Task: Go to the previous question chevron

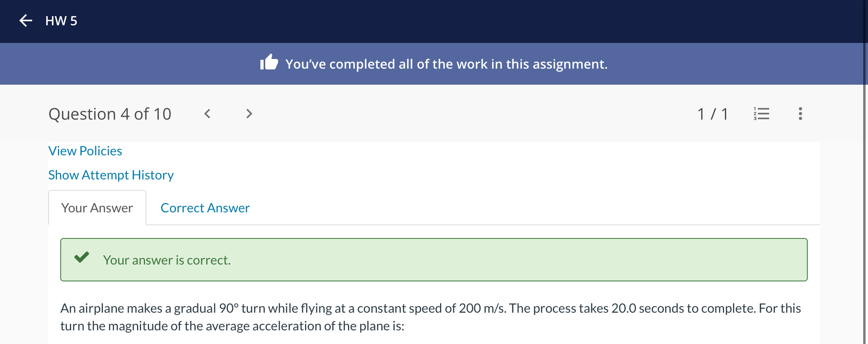Action: coord(207,114)
